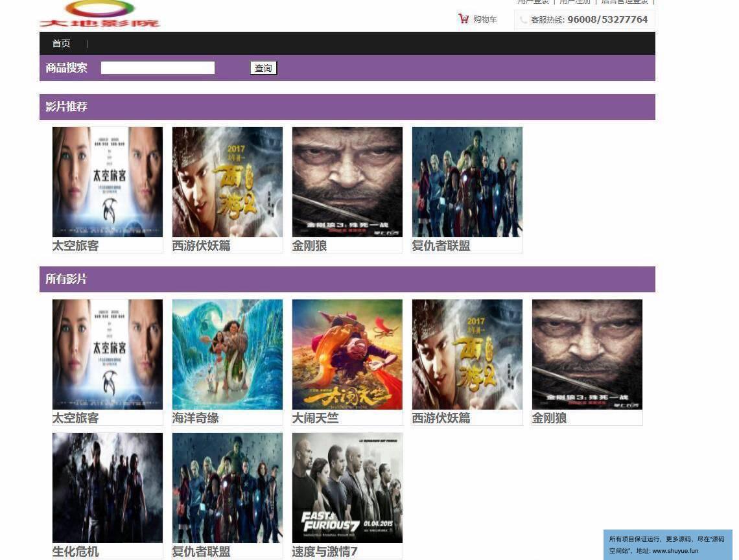Go to 首页 in navigation bar
Image resolution: width=739 pixels, height=560 pixels.
(x=62, y=43)
